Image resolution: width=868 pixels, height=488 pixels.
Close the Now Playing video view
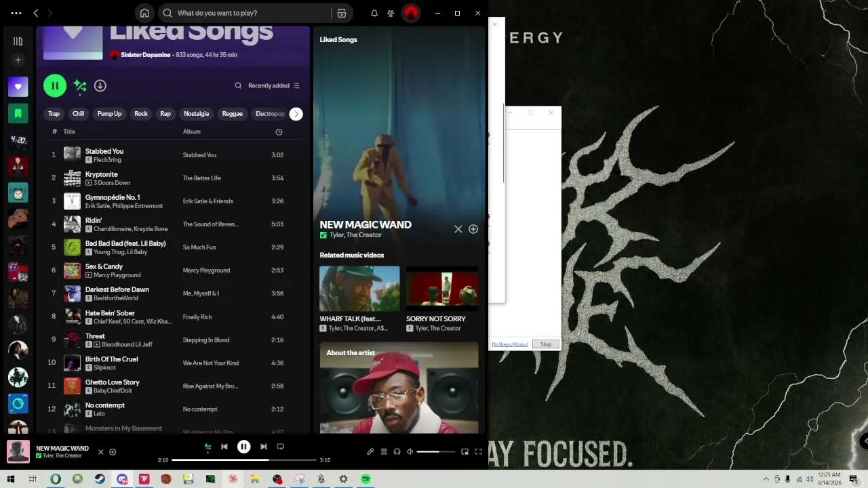pyautogui.click(x=458, y=229)
